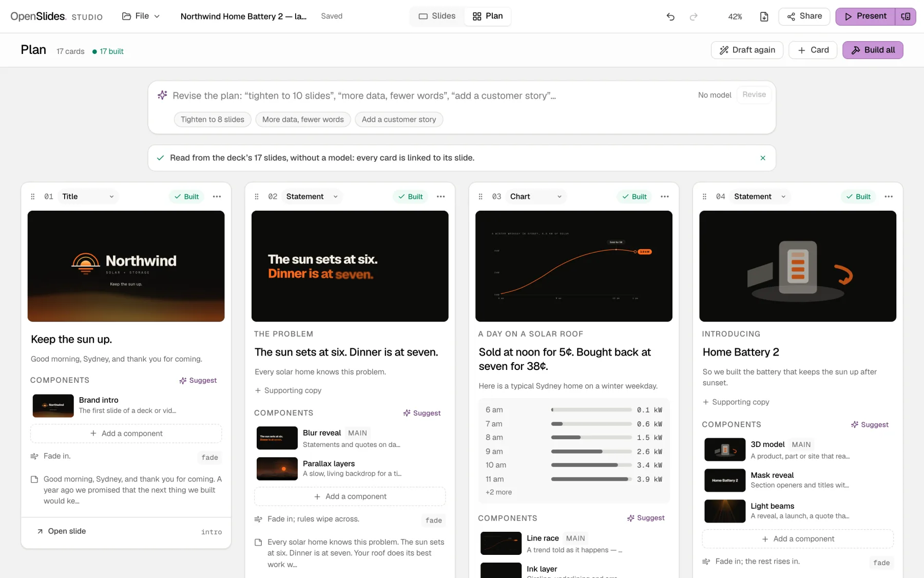Image resolution: width=924 pixels, height=578 pixels.
Task: Choose 'Add a customer story' chip
Action: (399, 119)
